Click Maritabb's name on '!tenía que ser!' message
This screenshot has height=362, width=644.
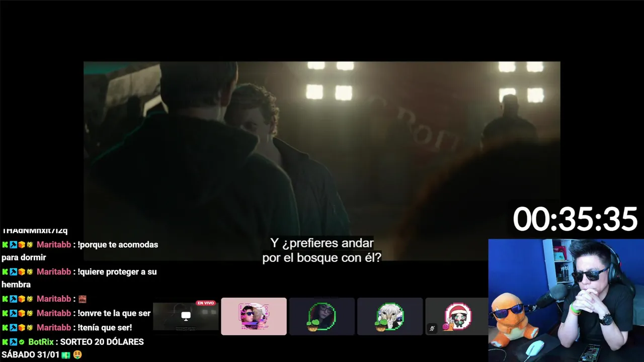click(x=54, y=328)
